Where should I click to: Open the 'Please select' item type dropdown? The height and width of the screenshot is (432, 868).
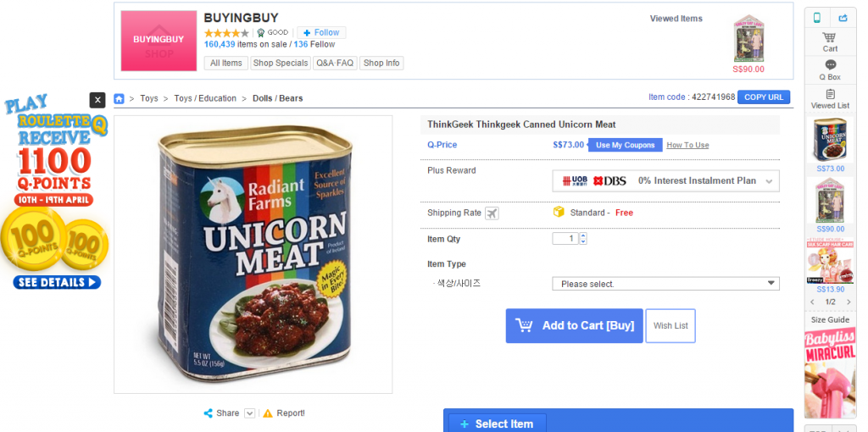coord(665,284)
